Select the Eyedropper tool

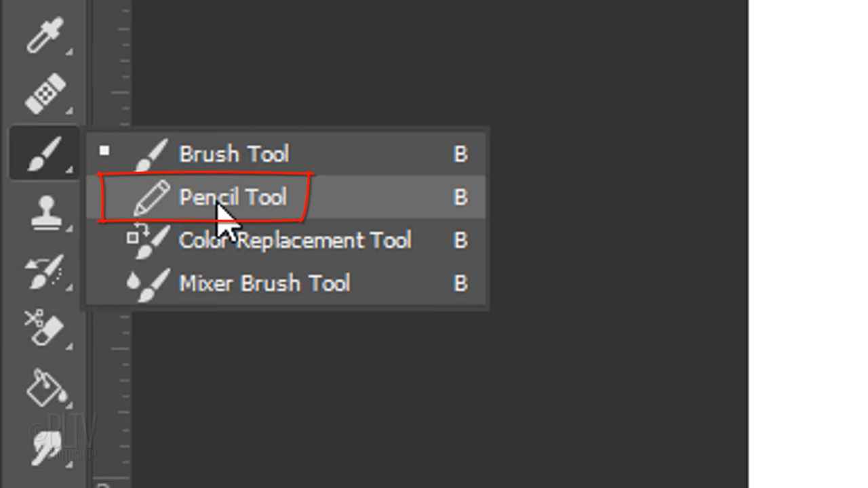(x=45, y=34)
